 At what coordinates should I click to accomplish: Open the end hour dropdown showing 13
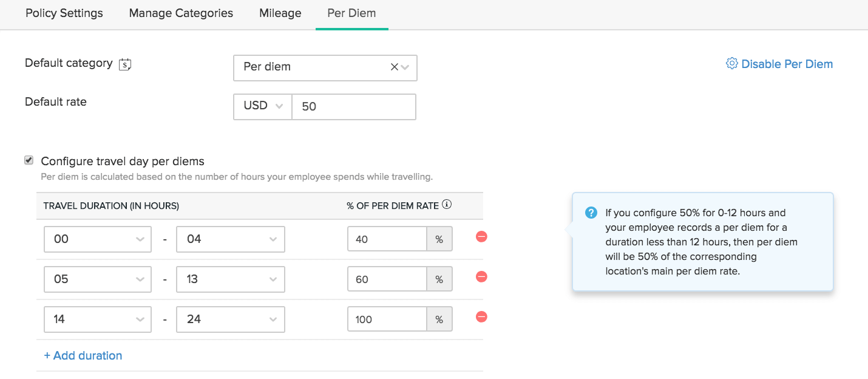(x=230, y=279)
